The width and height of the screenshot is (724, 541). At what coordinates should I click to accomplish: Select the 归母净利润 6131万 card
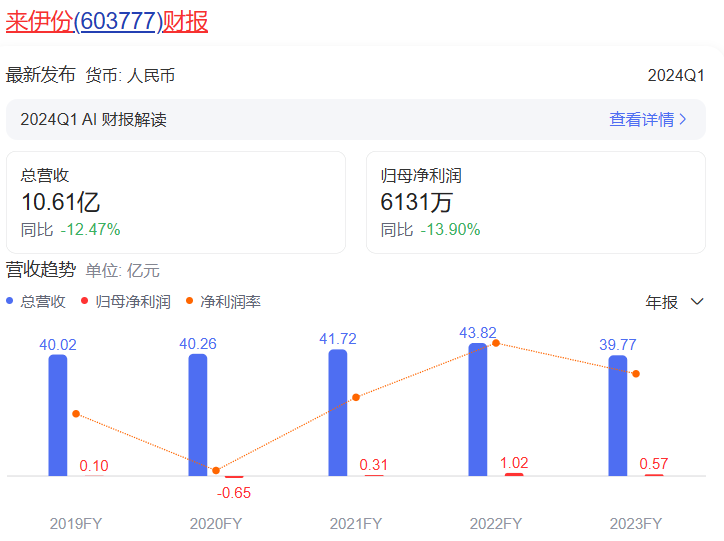pos(536,202)
